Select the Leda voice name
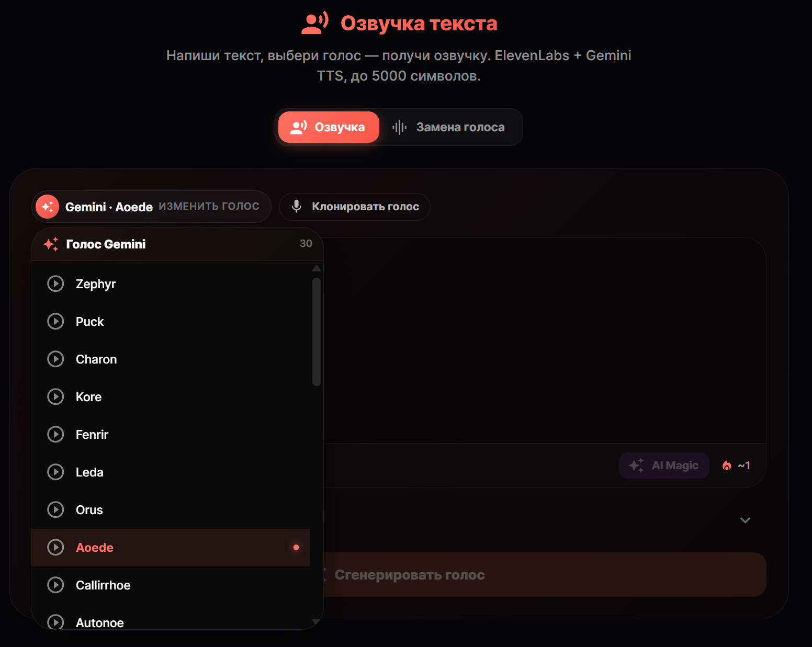Viewport: 812px width, 647px height. click(x=89, y=472)
